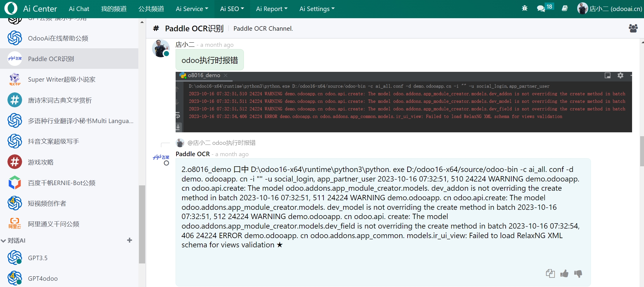Click the 百度千帆 cube logo icon
The width and height of the screenshot is (644, 287).
(x=15, y=183)
